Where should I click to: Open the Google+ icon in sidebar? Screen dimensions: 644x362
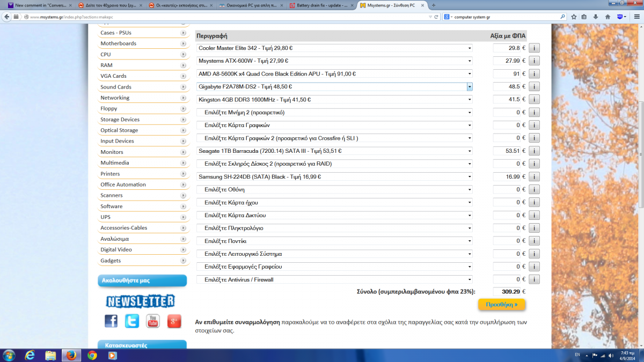[x=174, y=321]
